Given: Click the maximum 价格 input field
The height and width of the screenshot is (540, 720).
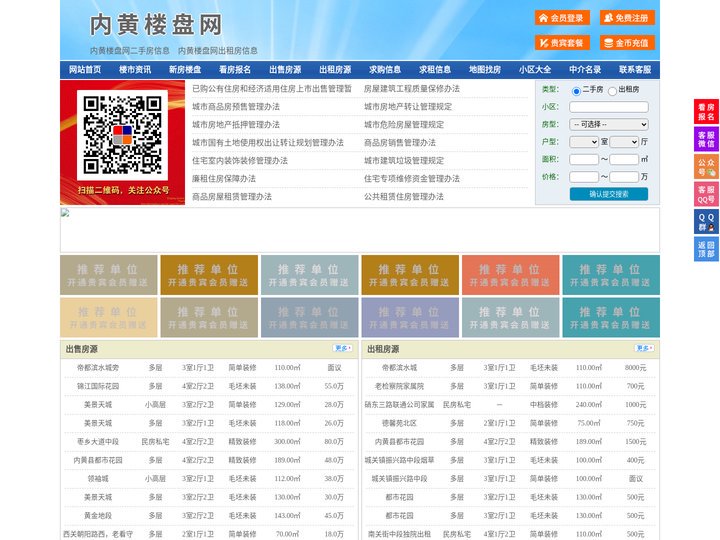Looking at the screenshot, I should coord(624,177).
